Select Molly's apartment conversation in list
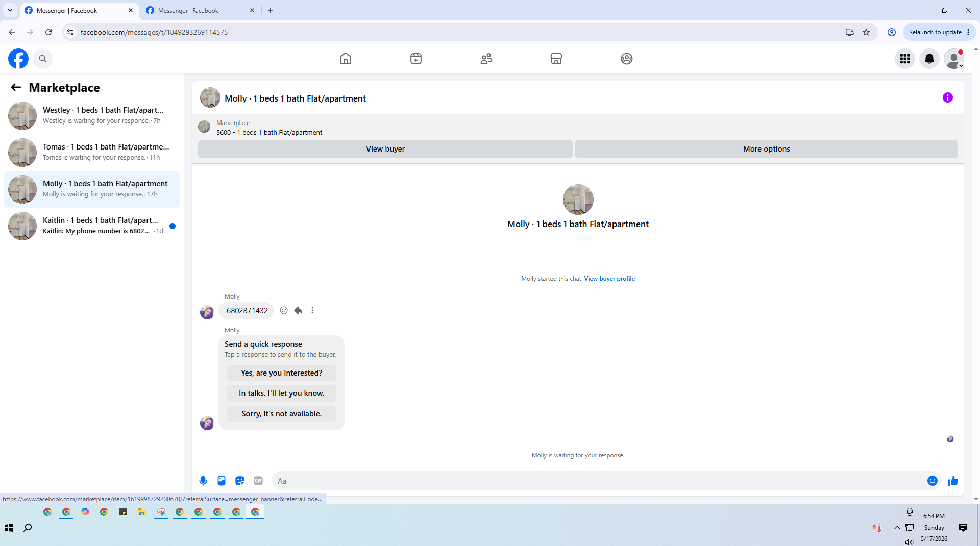Viewport: 980px width, 546px height. click(x=92, y=189)
